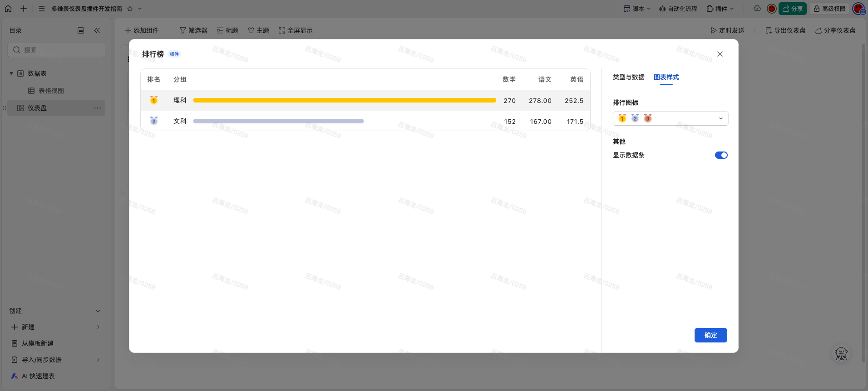This screenshot has width=868, height=391.
Task: Close the 排行榜 dialog
Action: click(x=720, y=54)
